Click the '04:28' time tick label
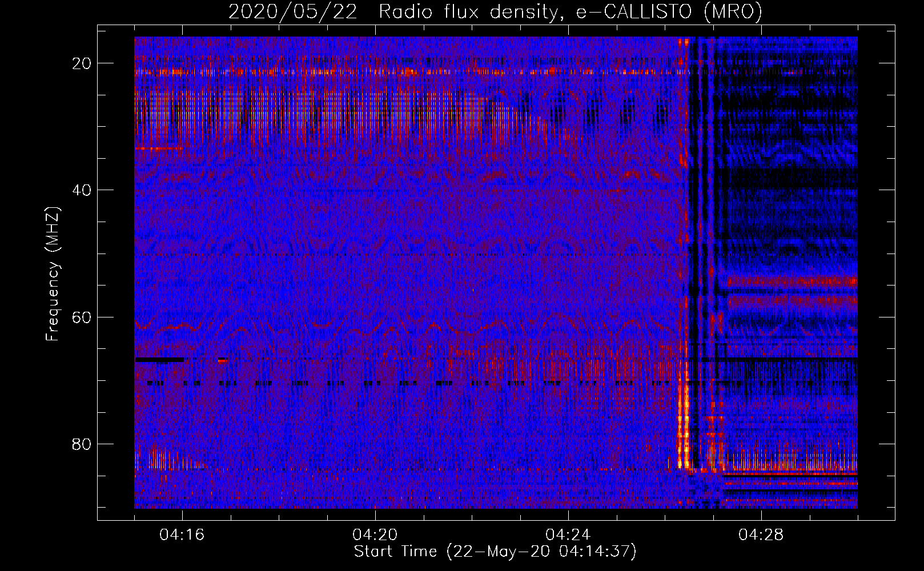 (x=761, y=535)
